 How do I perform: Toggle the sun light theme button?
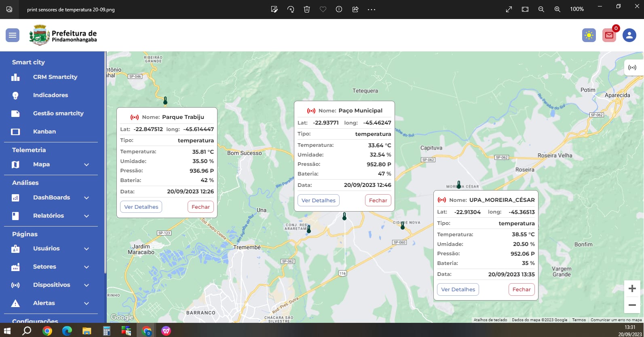pos(589,35)
